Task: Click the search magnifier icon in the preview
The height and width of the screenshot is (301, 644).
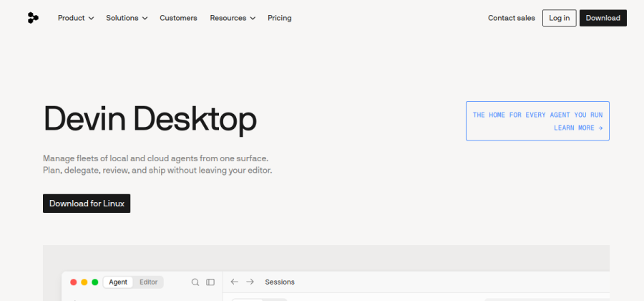Action: click(x=195, y=282)
